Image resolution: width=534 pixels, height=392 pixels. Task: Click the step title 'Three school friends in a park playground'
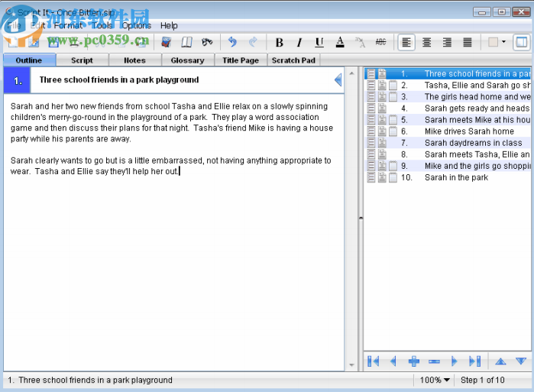119,80
